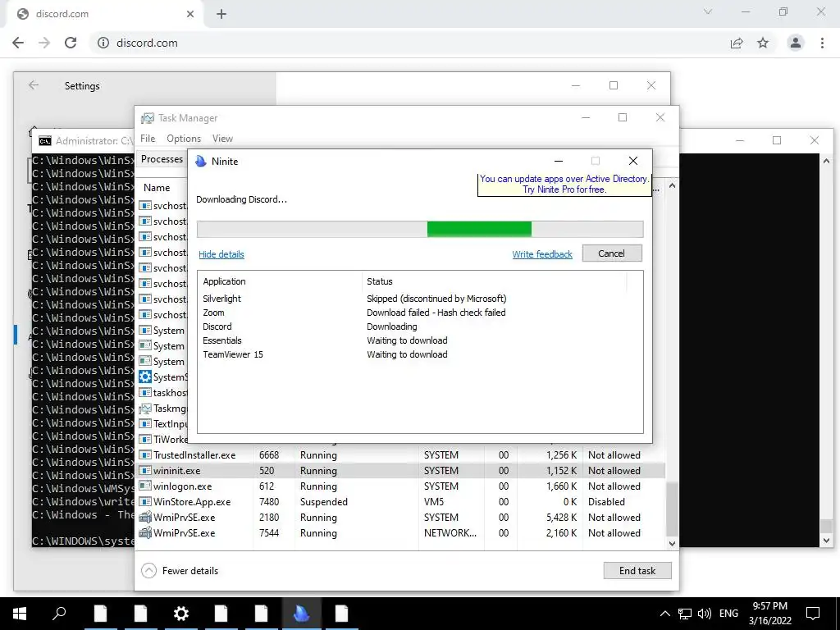Click the Ninite taskbar icon
This screenshot has width=840, height=630.
coord(302,614)
